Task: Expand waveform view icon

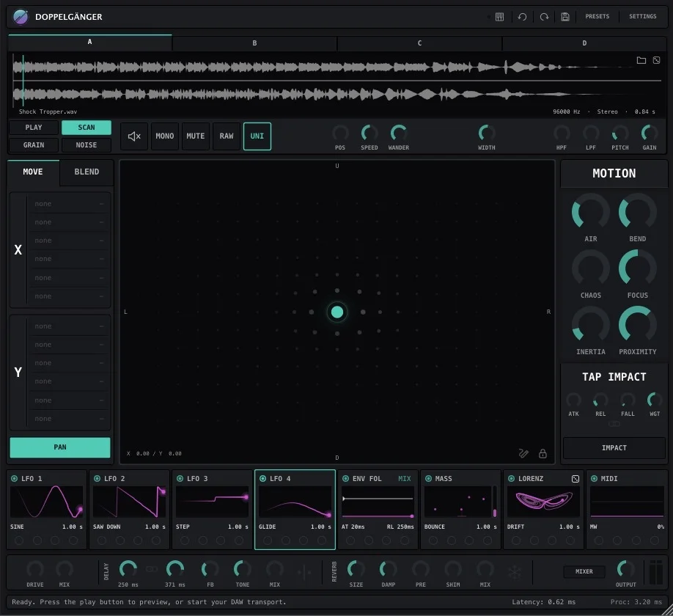Action: (656, 60)
